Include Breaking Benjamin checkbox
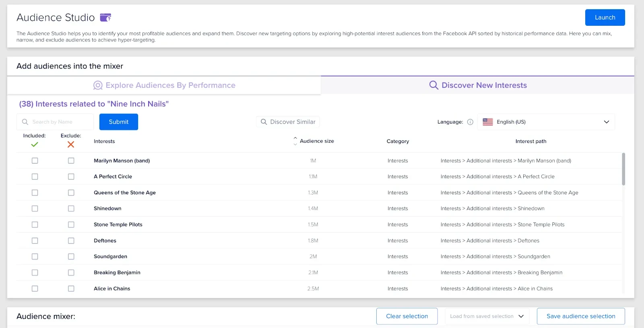Viewport: 644px width, 328px height. pyautogui.click(x=35, y=272)
